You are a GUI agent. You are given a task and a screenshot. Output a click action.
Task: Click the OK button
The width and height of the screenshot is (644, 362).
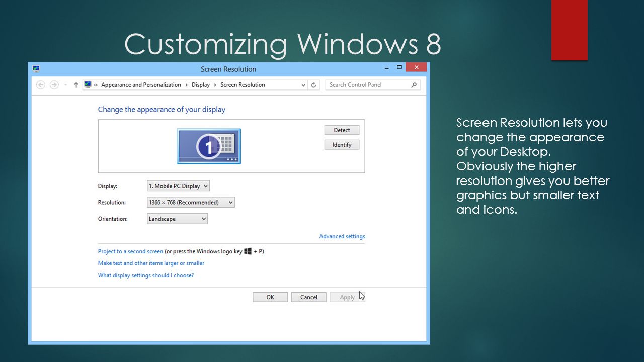point(270,297)
